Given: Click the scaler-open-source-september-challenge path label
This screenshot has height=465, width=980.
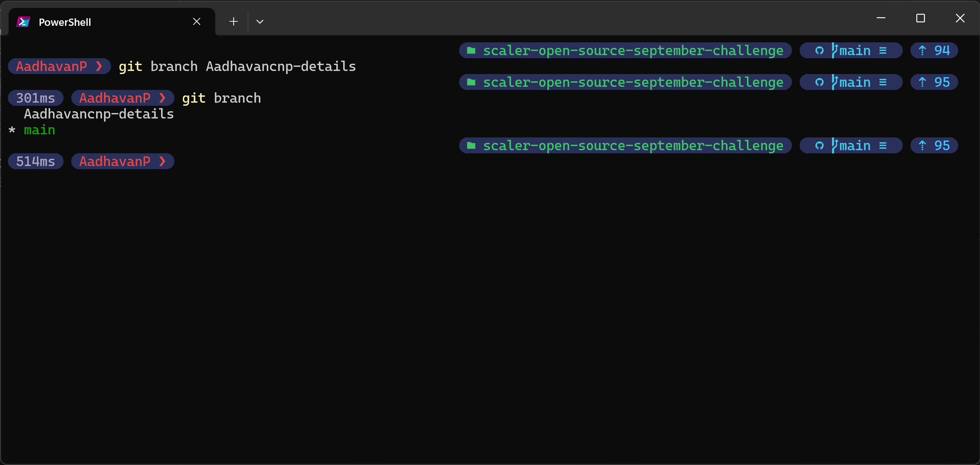Looking at the screenshot, I should [x=633, y=50].
